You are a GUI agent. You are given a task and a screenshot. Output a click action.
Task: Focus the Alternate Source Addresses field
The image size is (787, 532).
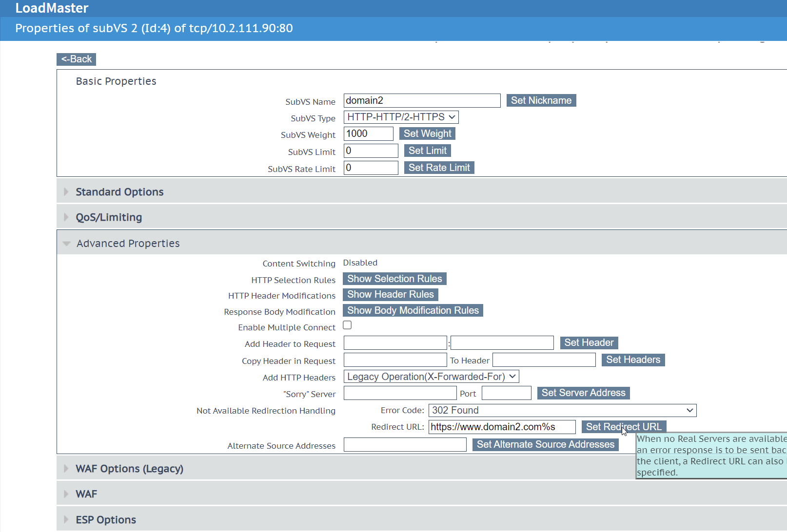pos(405,444)
